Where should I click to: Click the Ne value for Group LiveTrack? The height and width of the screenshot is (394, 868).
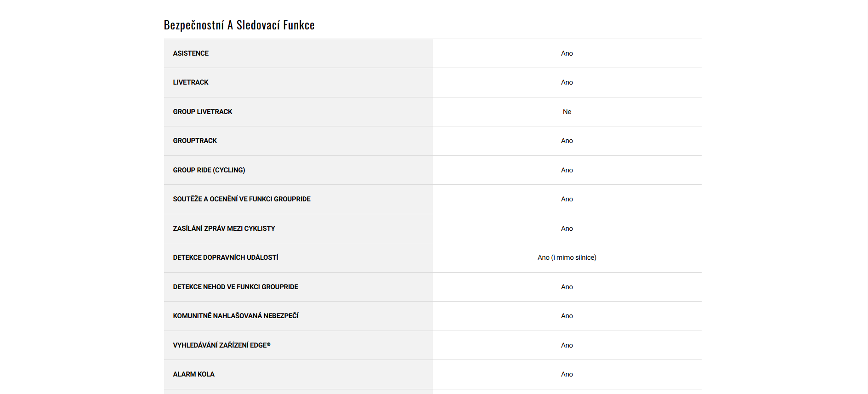pyautogui.click(x=567, y=112)
